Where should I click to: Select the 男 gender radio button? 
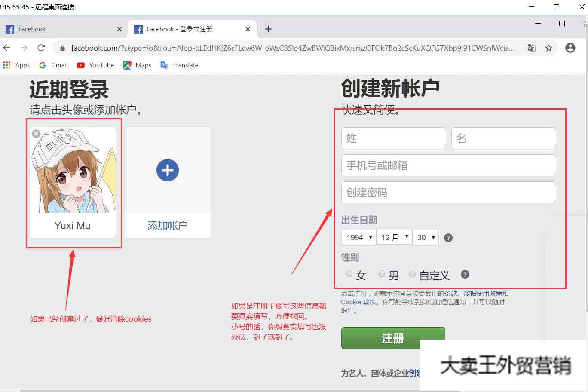point(382,273)
